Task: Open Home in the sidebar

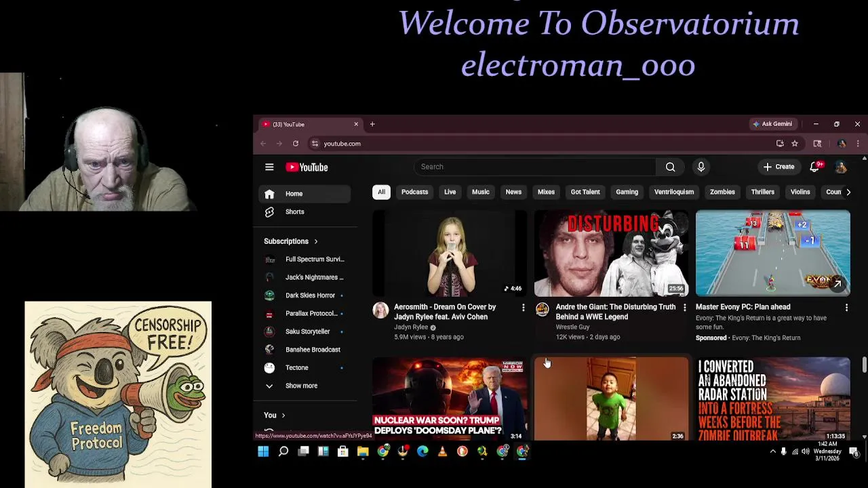Action: click(306, 194)
